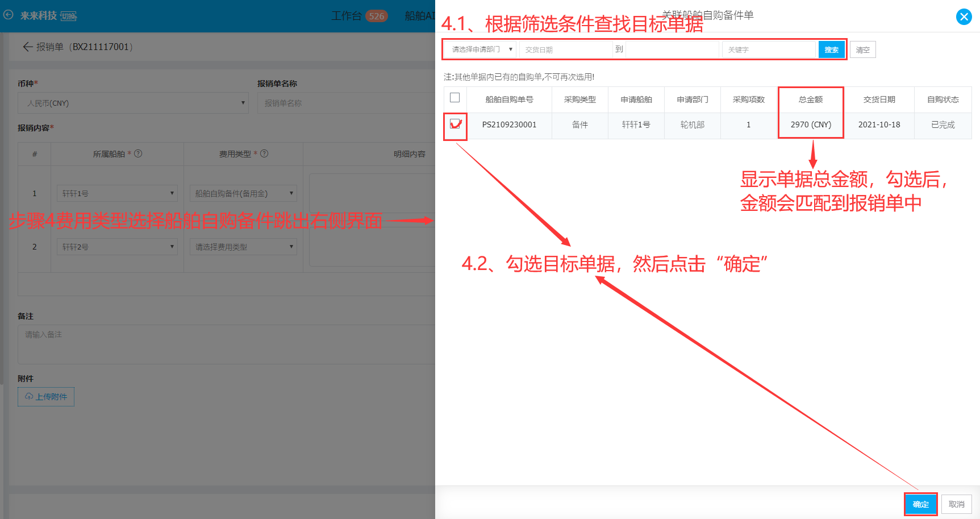This screenshot has width=980, height=519.
Task: Click the 切换 company switch link
Action: [x=69, y=16]
